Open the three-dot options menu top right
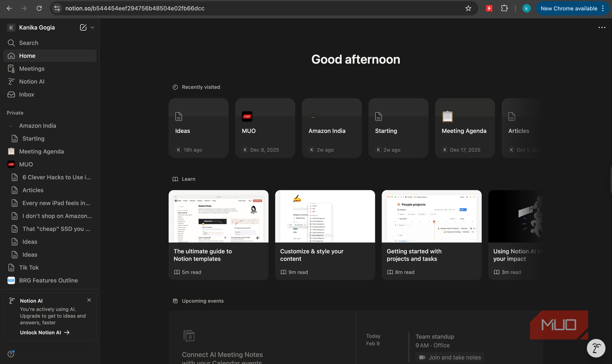Viewport: 612px width, 364px height. coord(602,27)
